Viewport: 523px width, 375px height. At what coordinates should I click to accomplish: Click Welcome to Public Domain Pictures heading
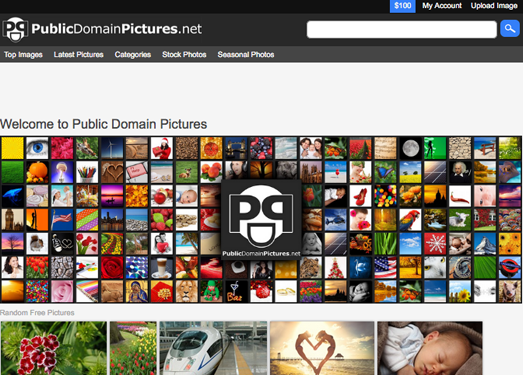click(x=103, y=124)
